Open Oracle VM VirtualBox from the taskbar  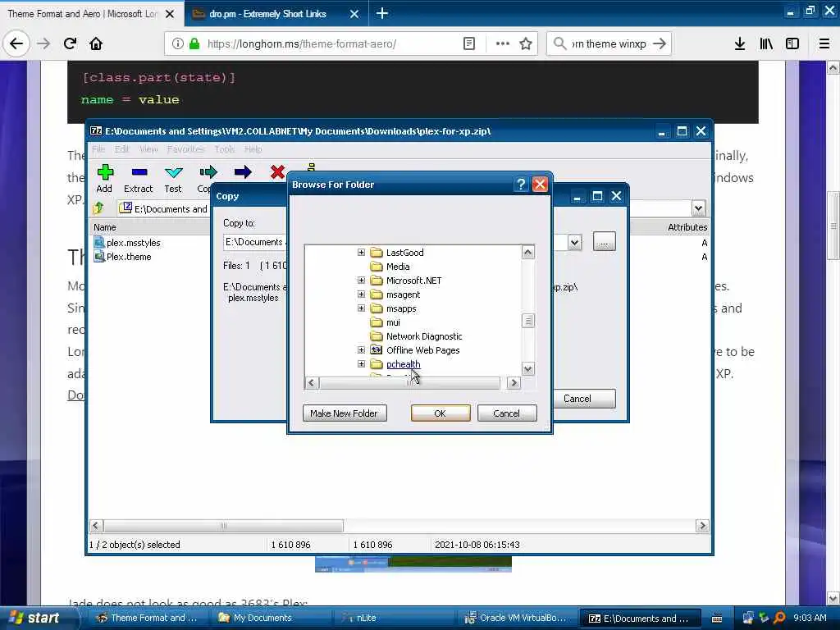click(515, 618)
